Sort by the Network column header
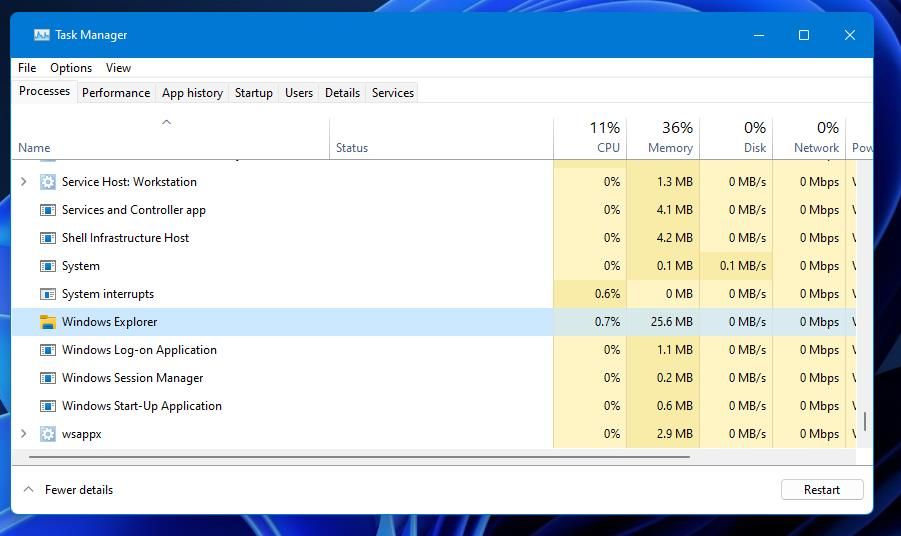The height and width of the screenshot is (536, 901). [x=809, y=138]
